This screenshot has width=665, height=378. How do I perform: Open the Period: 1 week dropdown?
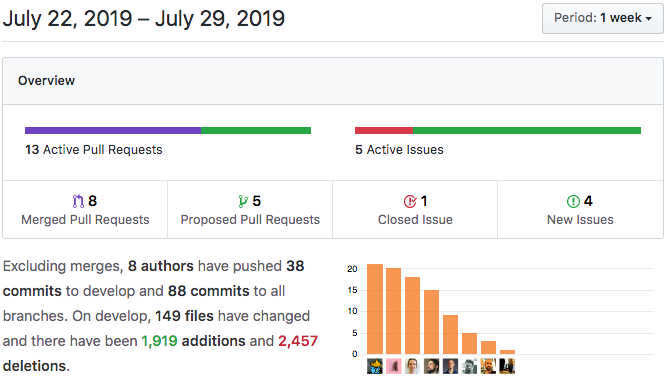[x=602, y=18]
